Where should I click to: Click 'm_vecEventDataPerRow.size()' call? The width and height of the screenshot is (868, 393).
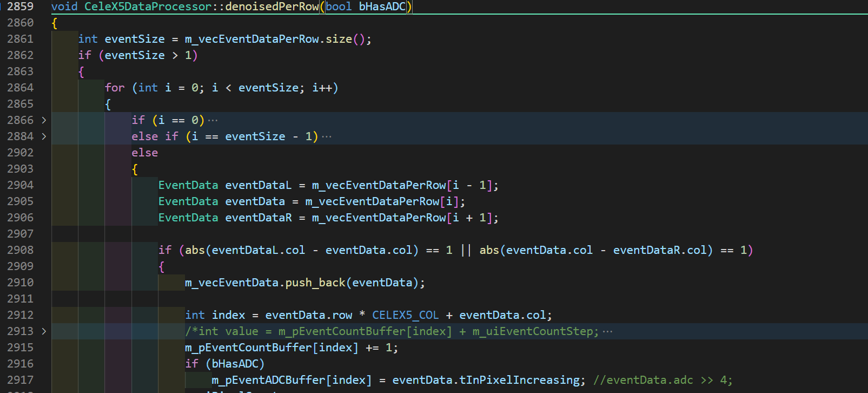275,39
